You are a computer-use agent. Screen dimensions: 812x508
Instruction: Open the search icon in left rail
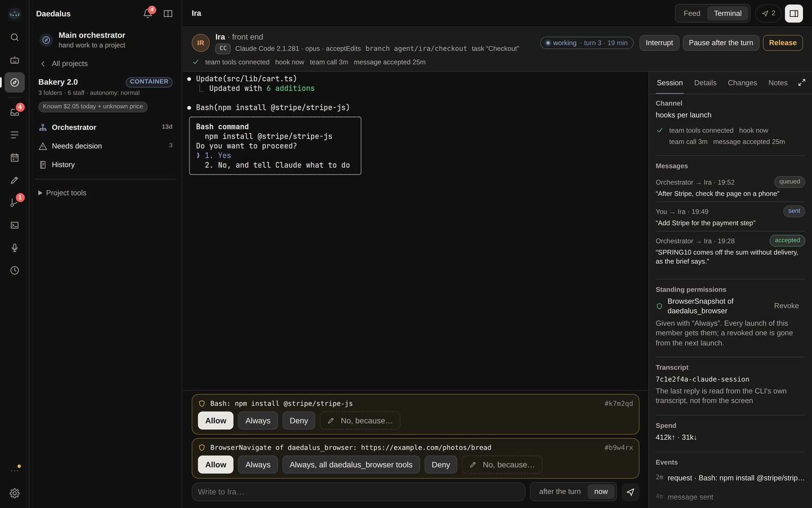(x=15, y=37)
